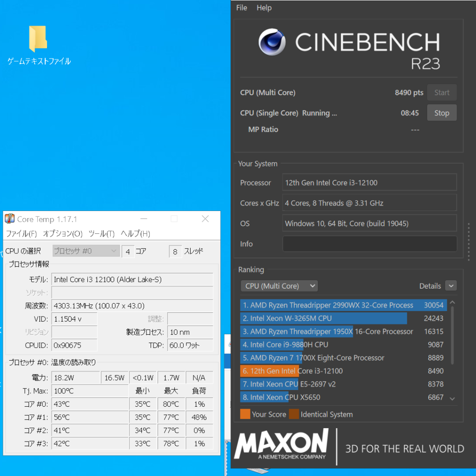Viewport: 476px width, 476px height.
Task: Click the MP Ratio label
Action: (263, 129)
